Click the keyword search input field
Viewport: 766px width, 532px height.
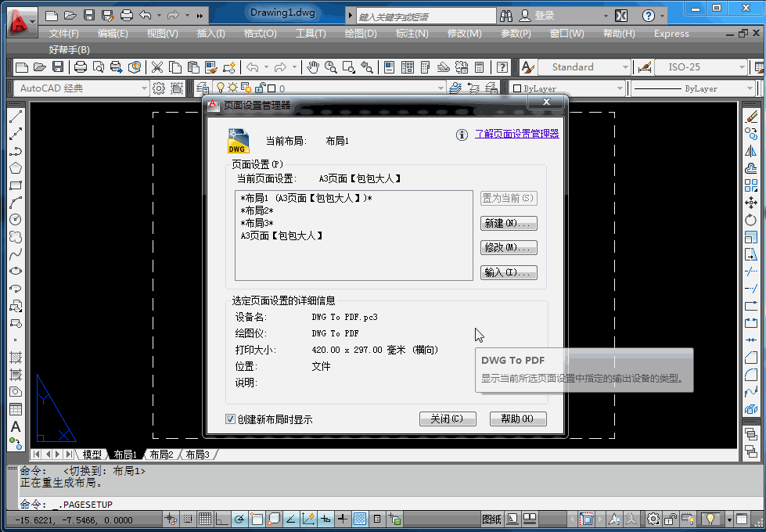tap(426, 16)
